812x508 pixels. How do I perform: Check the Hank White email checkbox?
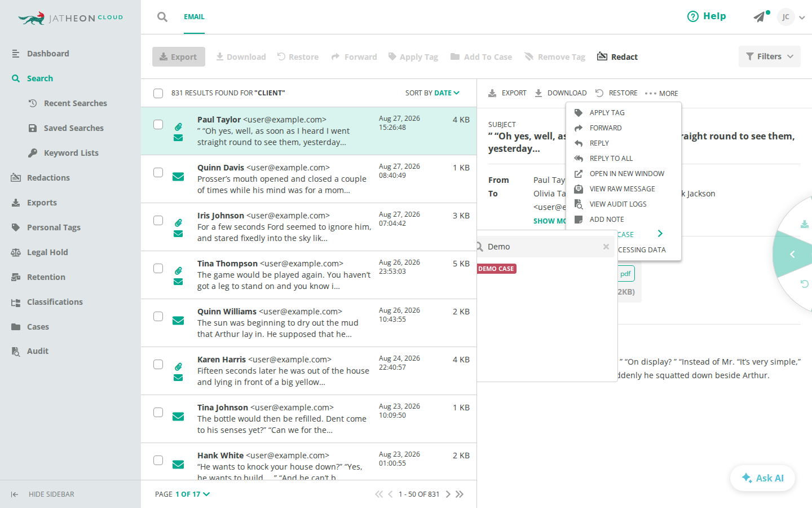(158, 460)
